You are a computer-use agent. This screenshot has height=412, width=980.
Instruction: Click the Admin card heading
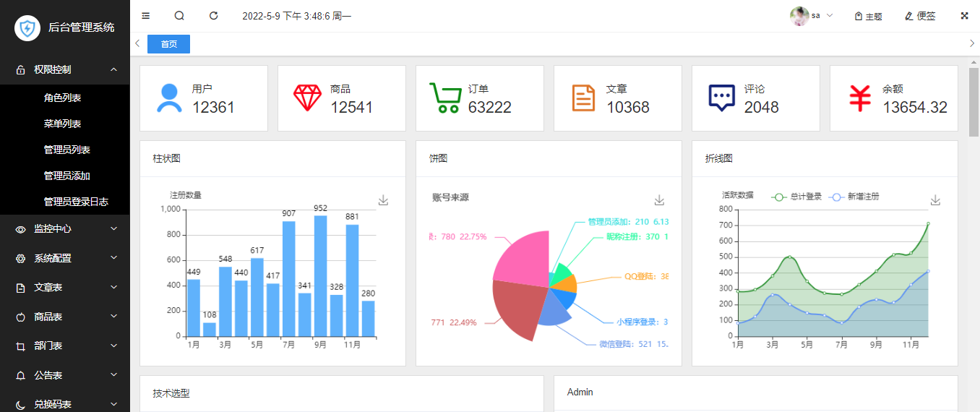(x=580, y=392)
